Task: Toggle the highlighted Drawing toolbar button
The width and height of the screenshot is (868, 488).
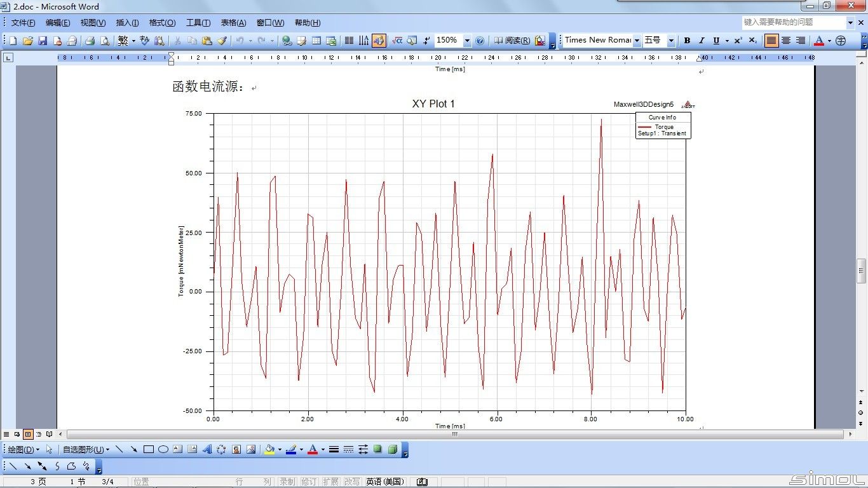Action: pyautogui.click(x=379, y=41)
